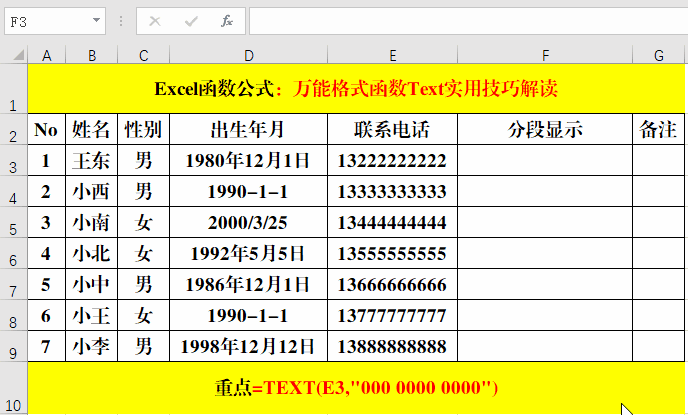Select phone cell '13555555555'
688x415 pixels.
coord(392,254)
